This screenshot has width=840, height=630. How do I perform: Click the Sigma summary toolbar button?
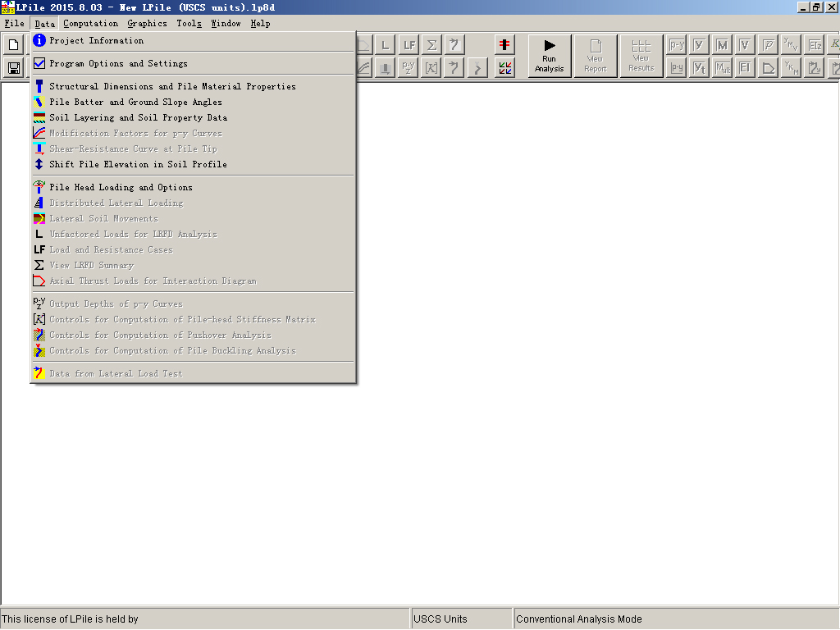(431, 45)
